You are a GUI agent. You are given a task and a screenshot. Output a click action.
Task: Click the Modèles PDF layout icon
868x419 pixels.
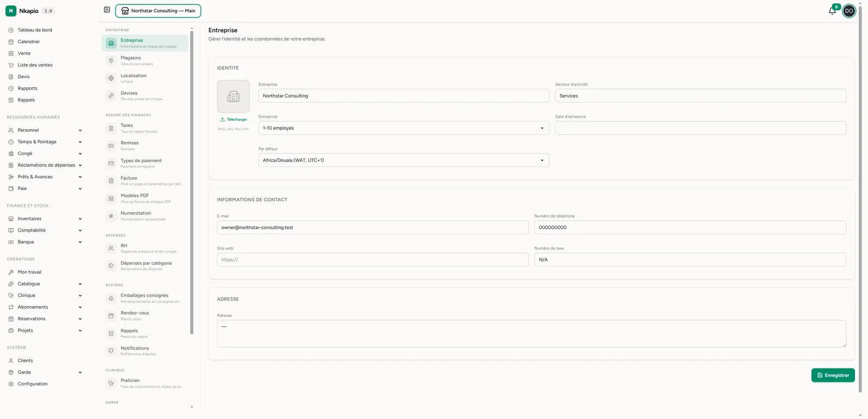point(111,198)
